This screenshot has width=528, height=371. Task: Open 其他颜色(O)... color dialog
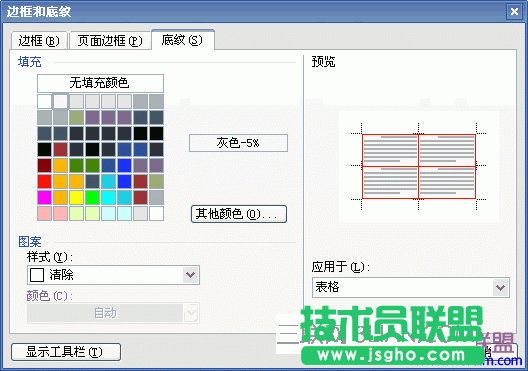click(x=239, y=214)
